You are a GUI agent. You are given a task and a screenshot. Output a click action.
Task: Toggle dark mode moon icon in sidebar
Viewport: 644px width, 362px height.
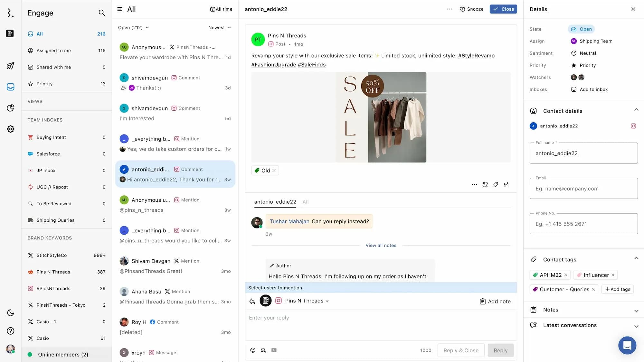click(x=10, y=313)
